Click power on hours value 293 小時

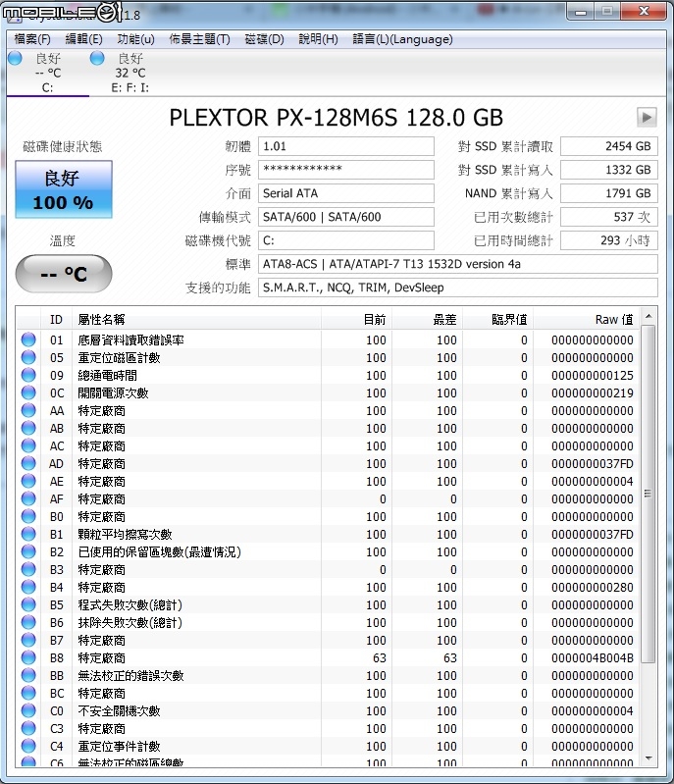pyautogui.click(x=609, y=240)
